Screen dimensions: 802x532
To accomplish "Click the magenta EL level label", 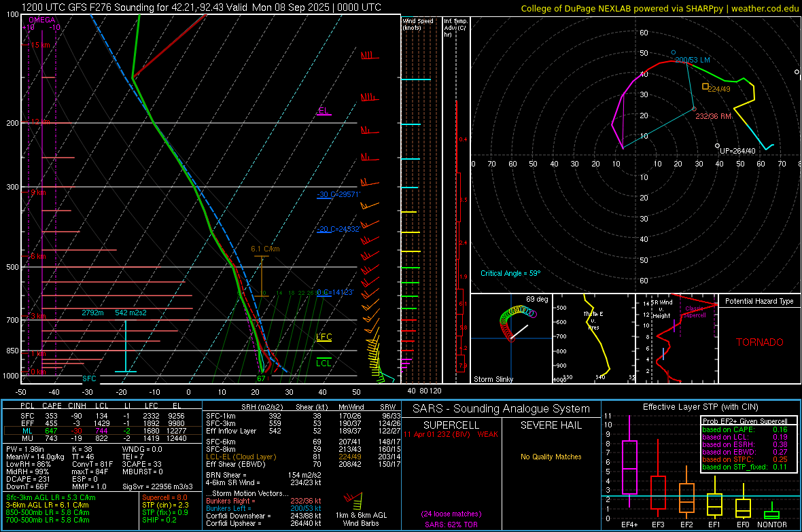I will (324, 111).
